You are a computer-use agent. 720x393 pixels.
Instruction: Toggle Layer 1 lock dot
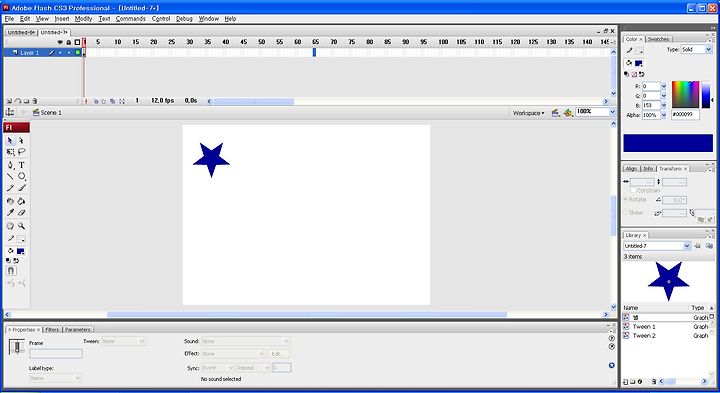[69, 53]
